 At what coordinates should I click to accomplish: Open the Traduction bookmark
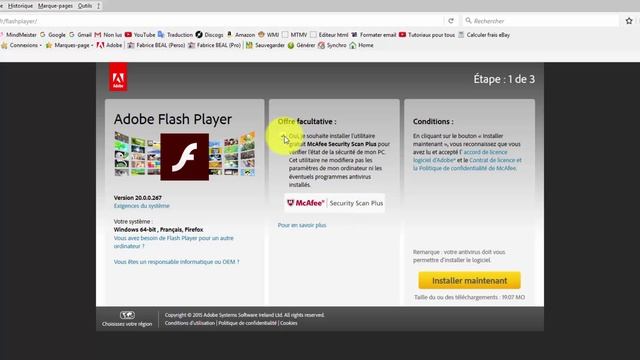(x=175, y=35)
